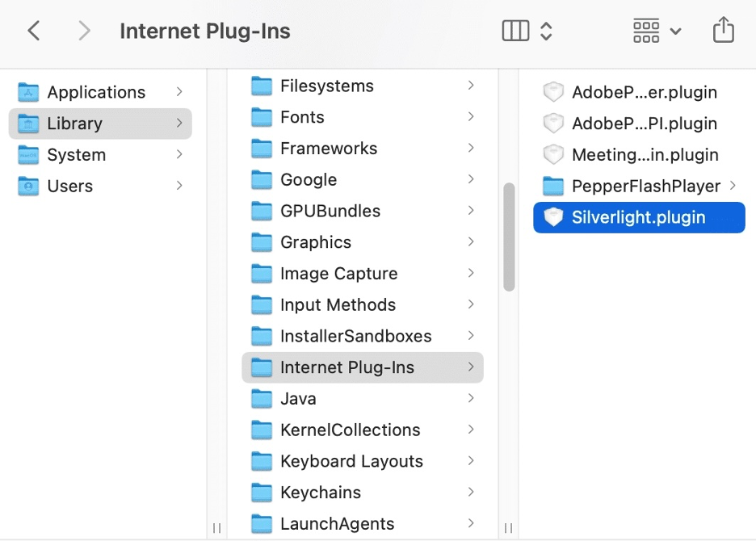Select the Google folder name

(309, 180)
